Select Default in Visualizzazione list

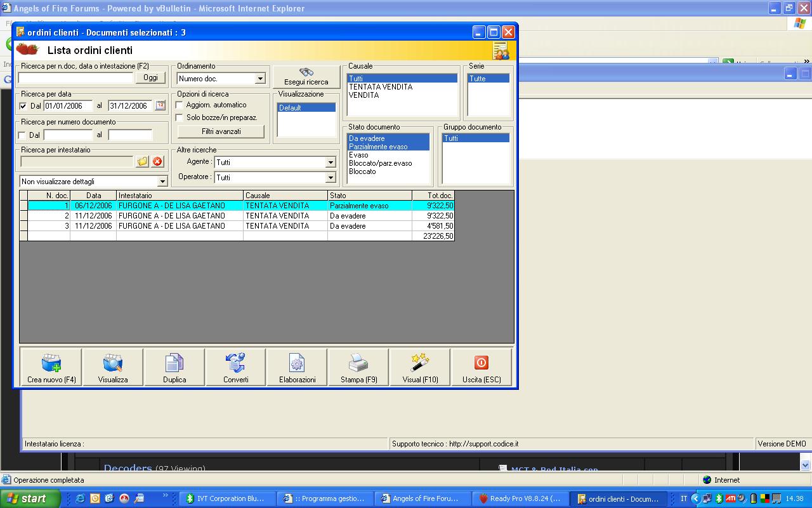pos(306,108)
